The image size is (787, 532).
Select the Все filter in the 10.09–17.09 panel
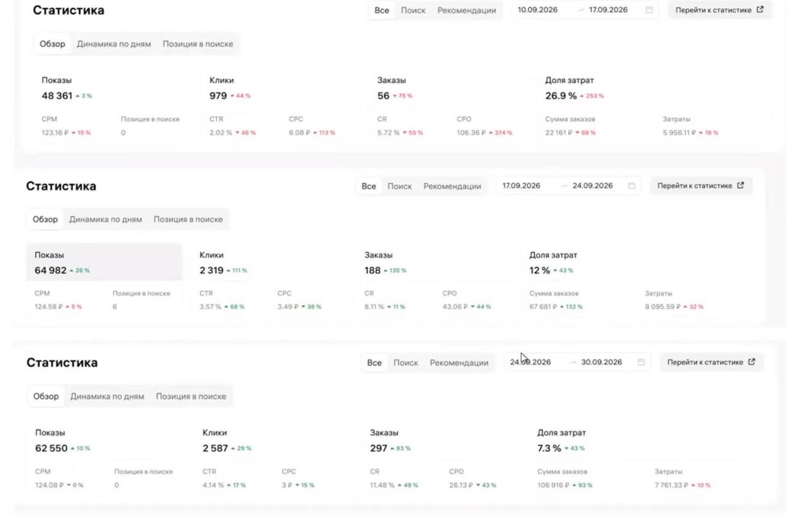[x=382, y=10]
